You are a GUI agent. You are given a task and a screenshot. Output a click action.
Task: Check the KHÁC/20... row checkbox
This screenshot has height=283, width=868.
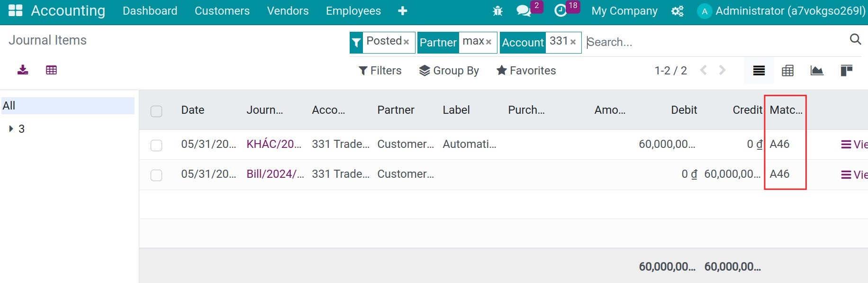click(x=156, y=146)
